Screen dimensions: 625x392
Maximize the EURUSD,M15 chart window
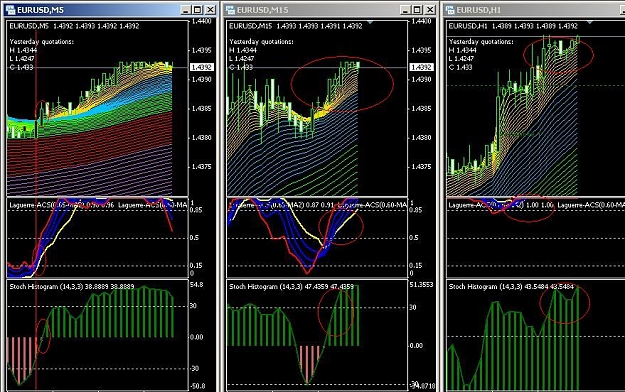417,10
